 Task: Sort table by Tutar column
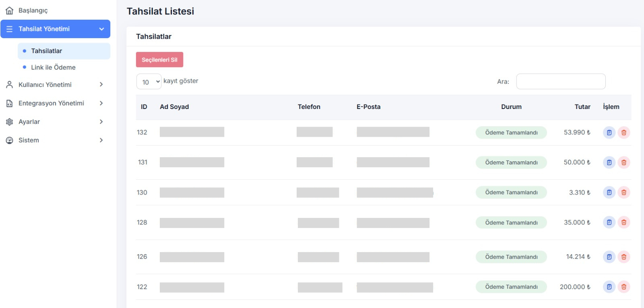[x=582, y=107]
